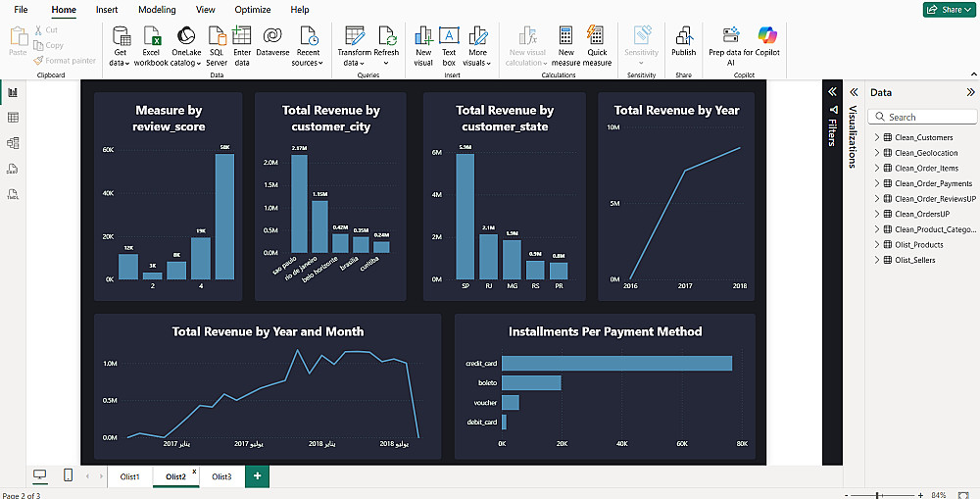Viewport: 980px width, 499px height.
Task: Click the Transform data icon
Action: click(x=355, y=35)
